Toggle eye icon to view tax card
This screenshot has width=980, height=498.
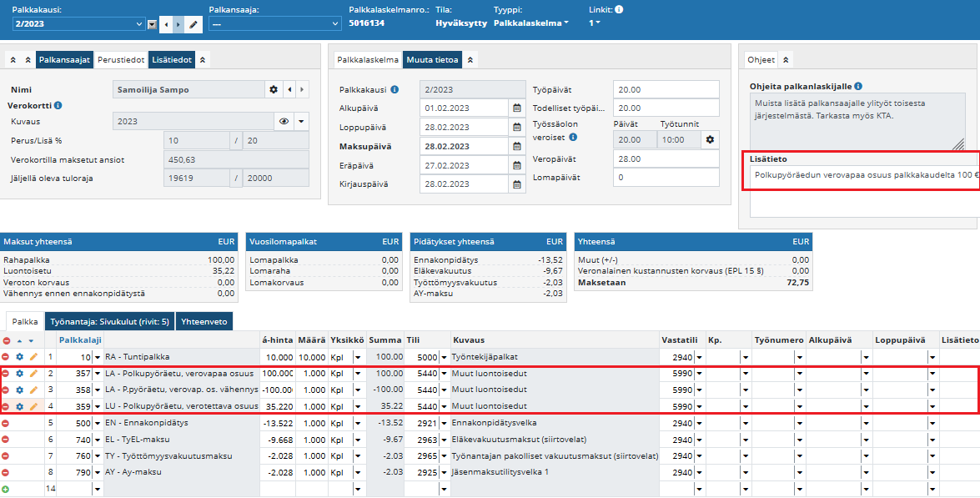284,122
